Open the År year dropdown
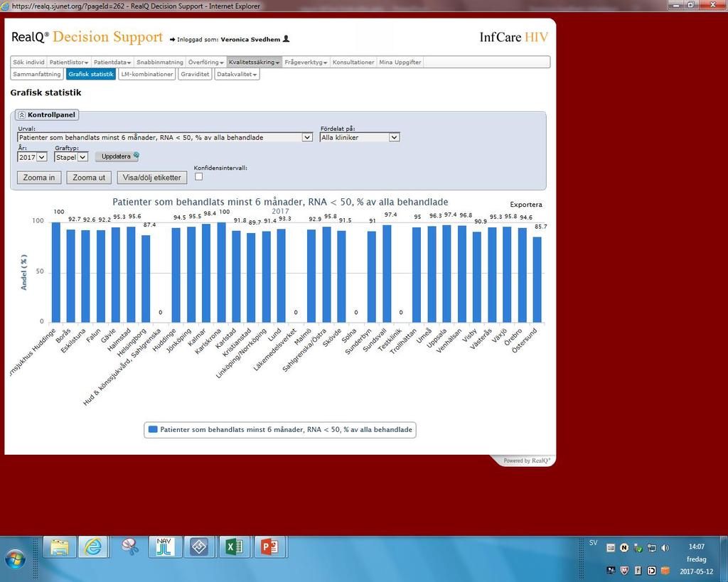This screenshot has width=728, height=582. coord(32,157)
